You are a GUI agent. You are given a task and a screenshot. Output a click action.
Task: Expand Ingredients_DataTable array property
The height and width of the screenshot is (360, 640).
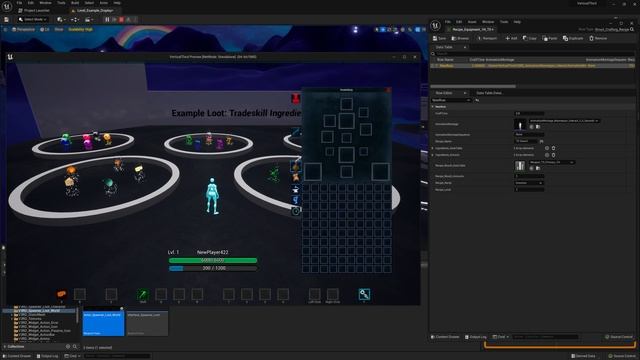(433, 148)
